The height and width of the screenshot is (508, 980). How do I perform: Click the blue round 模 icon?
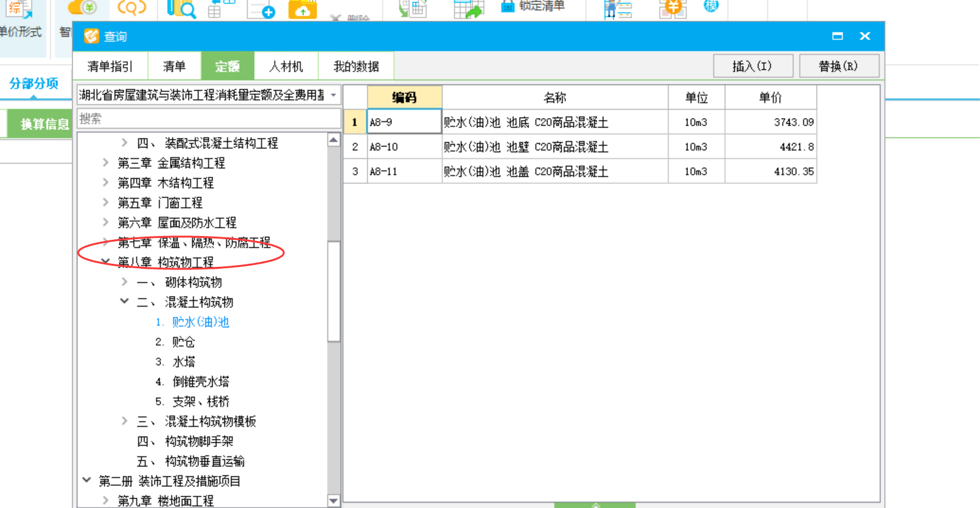(x=711, y=6)
